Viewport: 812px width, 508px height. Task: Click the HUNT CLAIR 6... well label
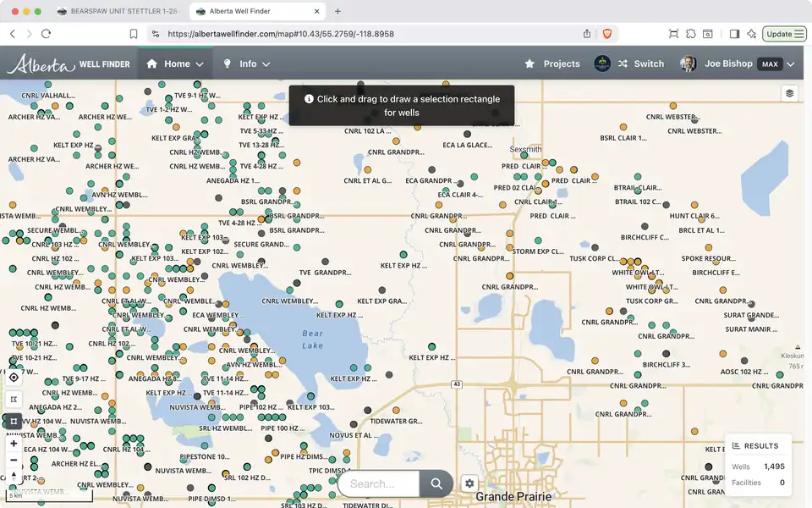pos(694,216)
